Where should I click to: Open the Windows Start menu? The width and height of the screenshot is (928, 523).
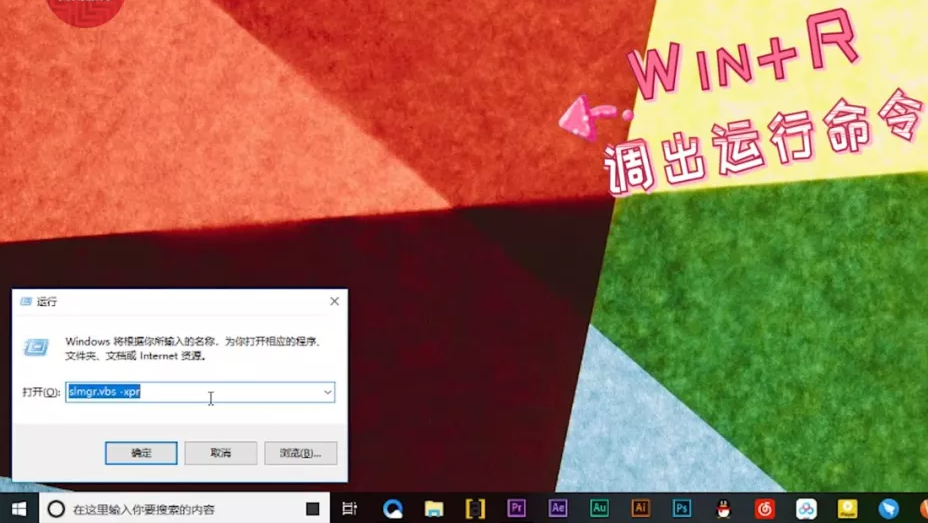click(x=18, y=509)
